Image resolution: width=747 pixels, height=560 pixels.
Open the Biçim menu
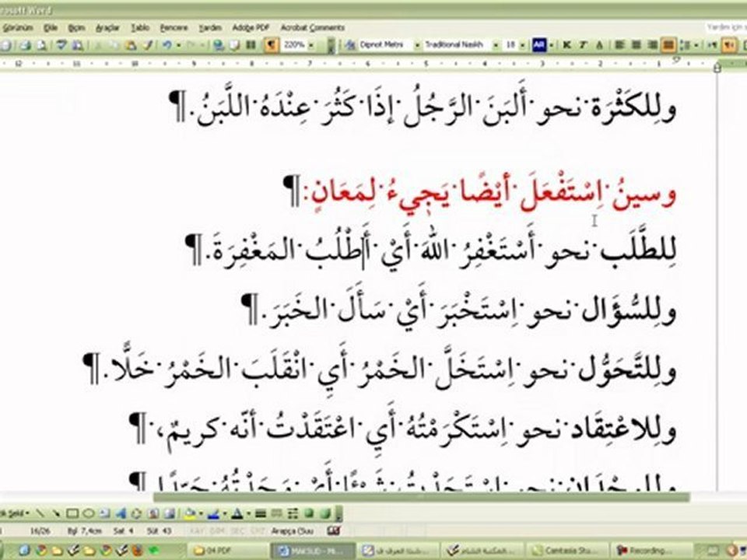coord(76,28)
